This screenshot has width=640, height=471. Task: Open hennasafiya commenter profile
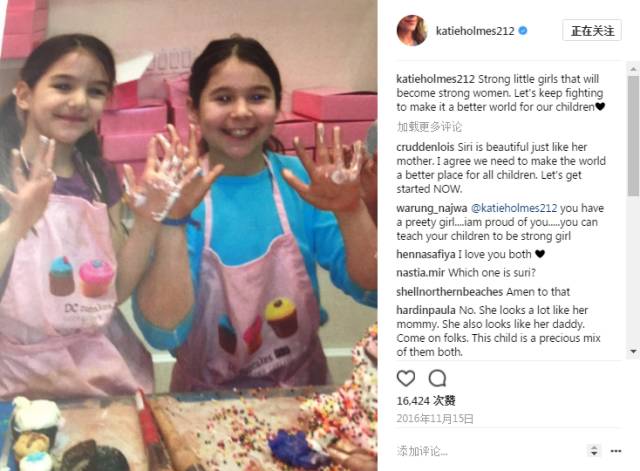click(426, 254)
